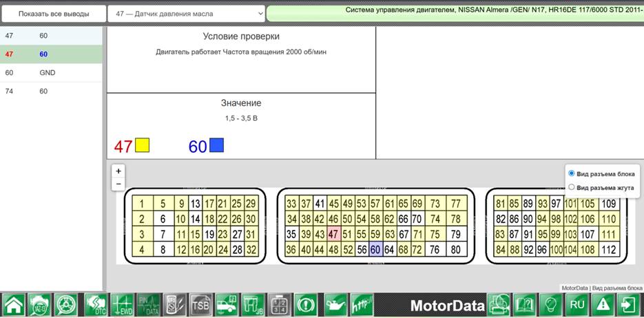Click pin 112 in the right connector
Image resolution: width=644 pixels, height=318 pixels.
tap(609, 249)
